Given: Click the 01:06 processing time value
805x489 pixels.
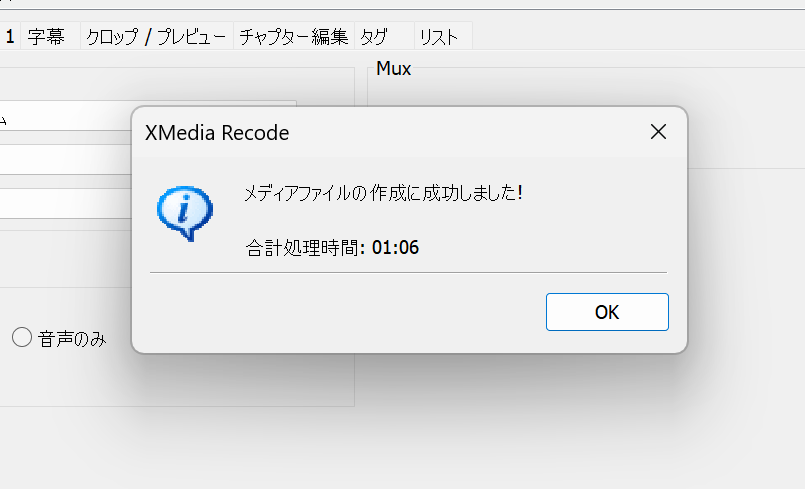Looking at the screenshot, I should pyautogui.click(x=395, y=247).
